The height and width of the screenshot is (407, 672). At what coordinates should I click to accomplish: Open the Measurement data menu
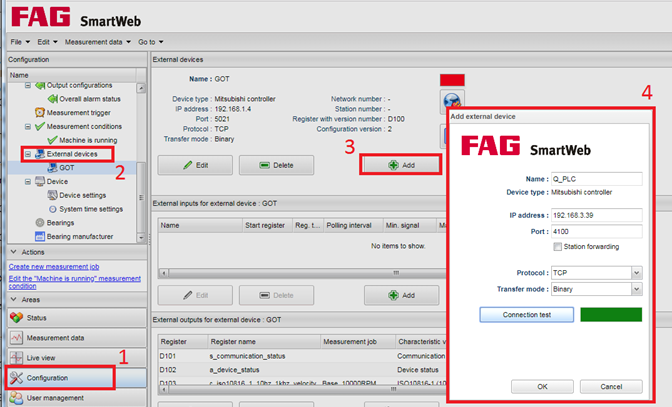pos(97,42)
